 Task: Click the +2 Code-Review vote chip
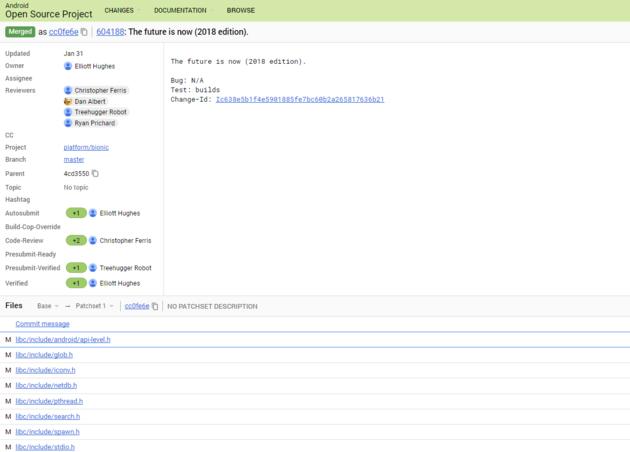click(76, 241)
